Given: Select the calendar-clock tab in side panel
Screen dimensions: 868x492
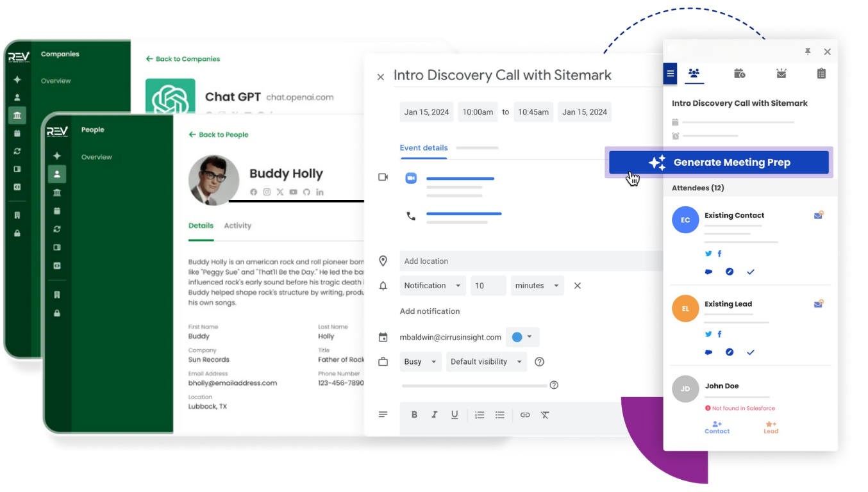Looking at the screenshot, I should pos(740,74).
